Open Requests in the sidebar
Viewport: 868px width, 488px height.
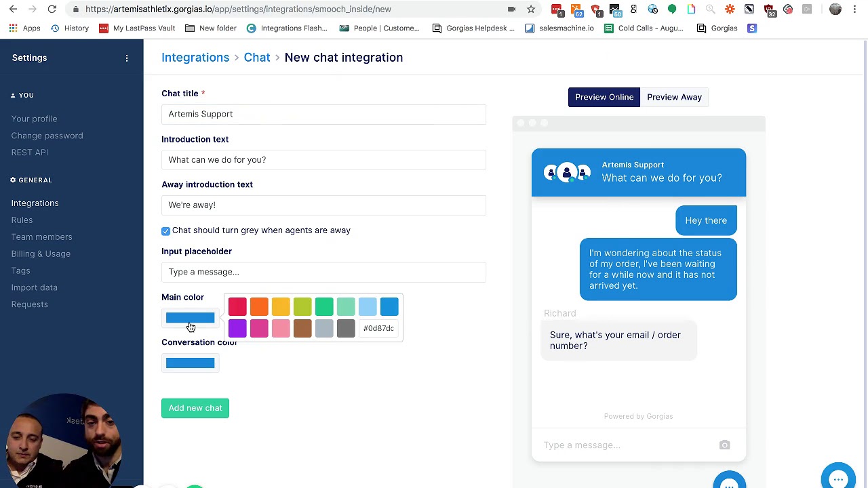click(x=29, y=304)
